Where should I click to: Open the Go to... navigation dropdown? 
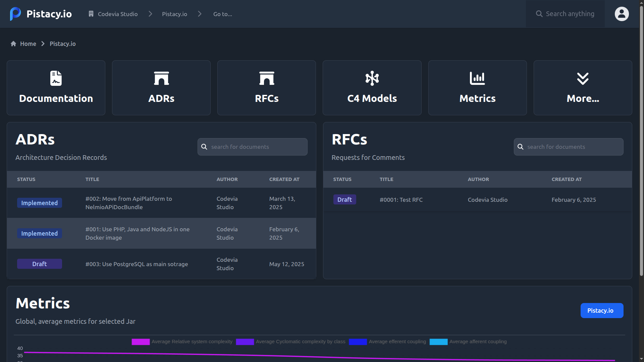223,14
